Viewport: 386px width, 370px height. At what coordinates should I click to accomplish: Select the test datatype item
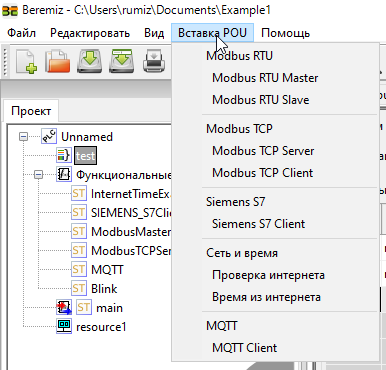[86, 156]
